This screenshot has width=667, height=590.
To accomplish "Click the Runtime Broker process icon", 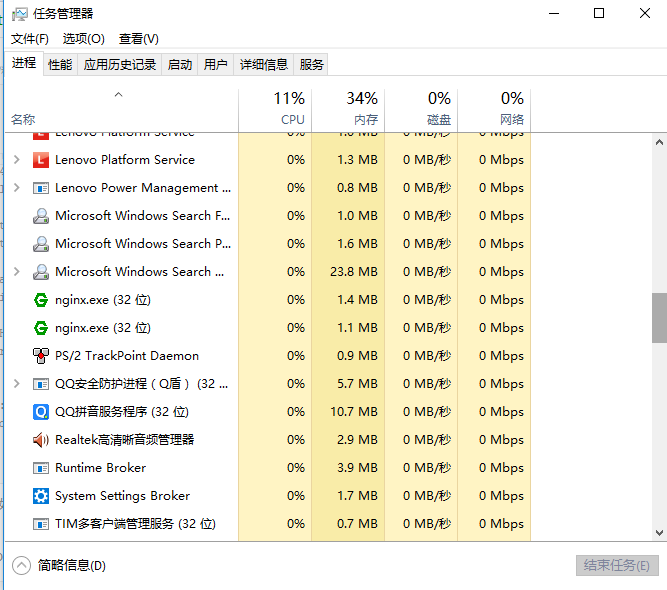I will coord(41,468).
